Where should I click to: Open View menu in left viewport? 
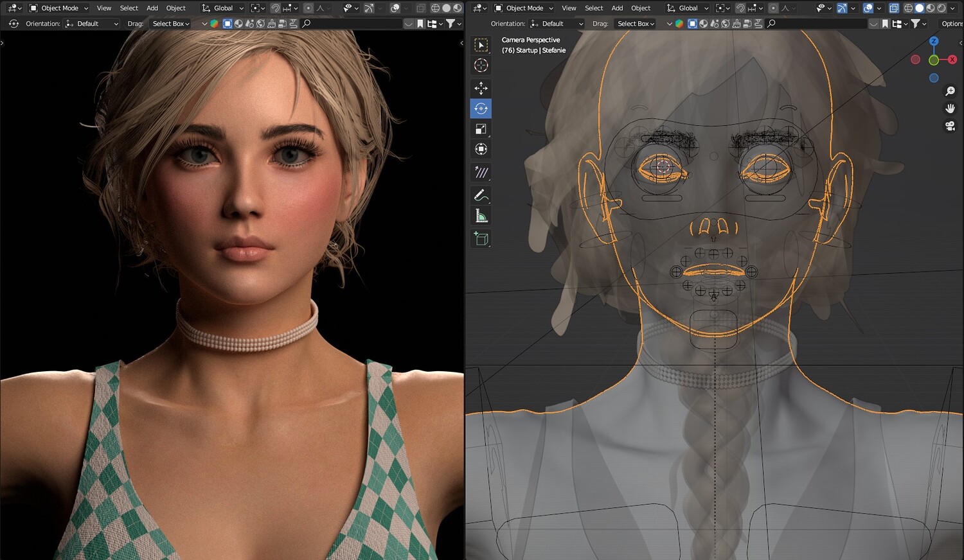coord(104,8)
